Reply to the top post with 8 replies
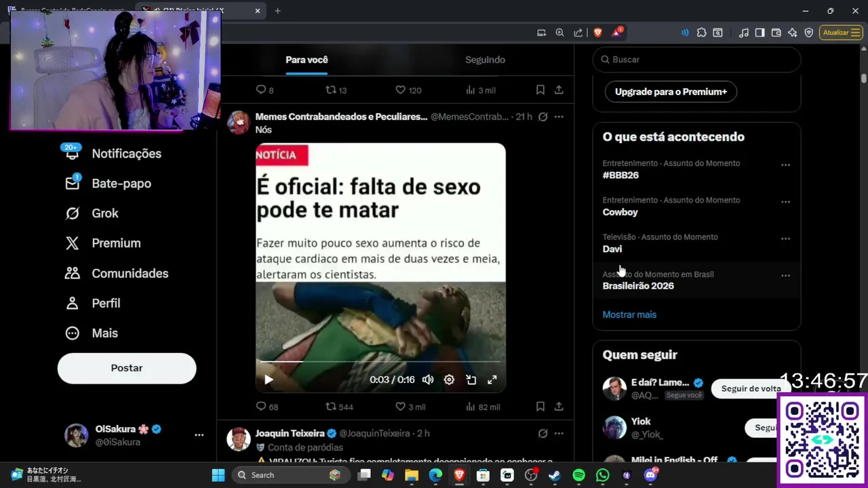The image size is (868, 488). click(x=264, y=90)
